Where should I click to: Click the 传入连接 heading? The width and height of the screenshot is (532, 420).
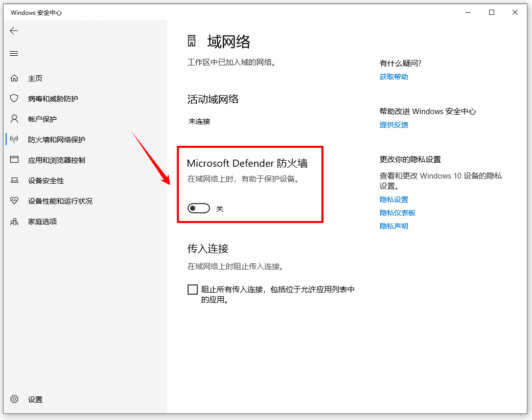207,249
